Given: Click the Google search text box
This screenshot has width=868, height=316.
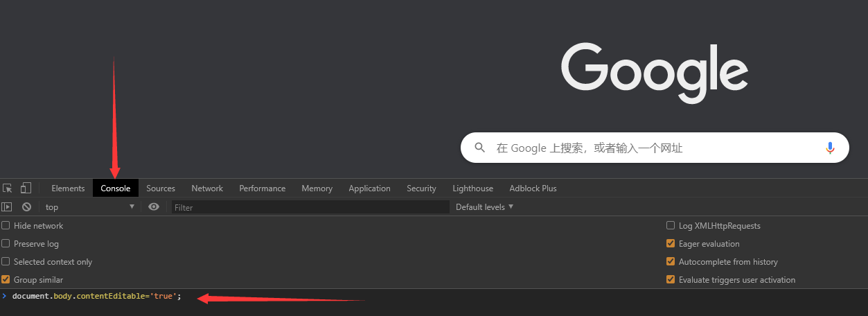Looking at the screenshot, I should click(651, 148).
